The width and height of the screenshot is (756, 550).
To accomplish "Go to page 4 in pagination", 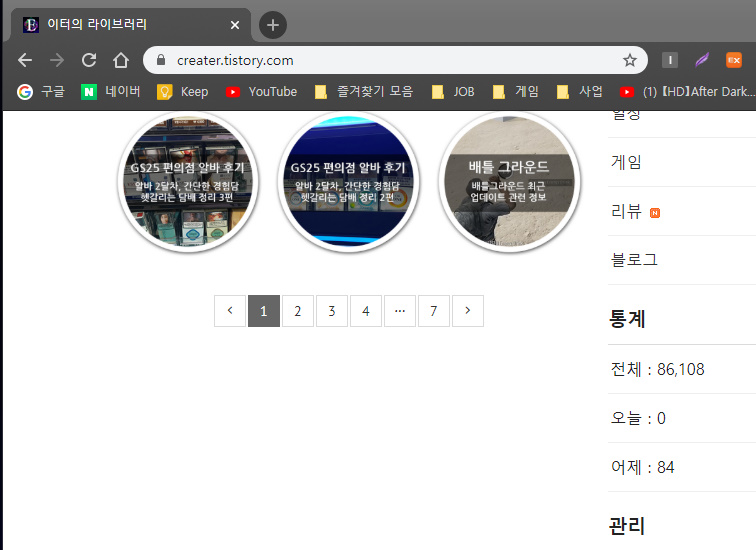I will pos(366,311).
